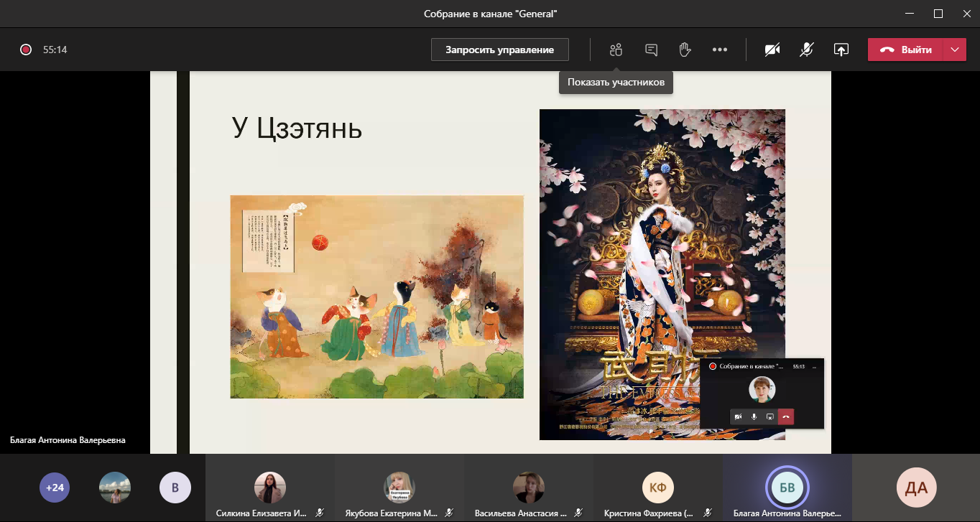Click the share content icon
980x522 pixels.
pyautogui.click(x=841, y=50)
